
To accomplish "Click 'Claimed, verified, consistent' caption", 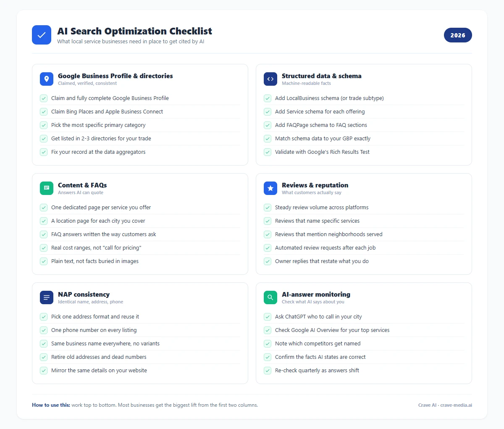I will [87, 83].
